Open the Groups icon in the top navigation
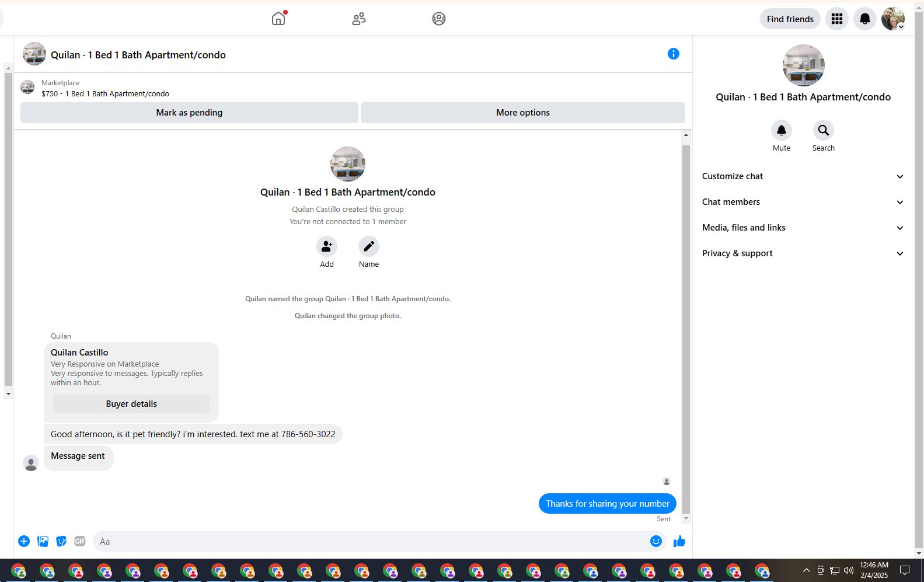This screenshot has height=582, width=924. click(439, 19)
